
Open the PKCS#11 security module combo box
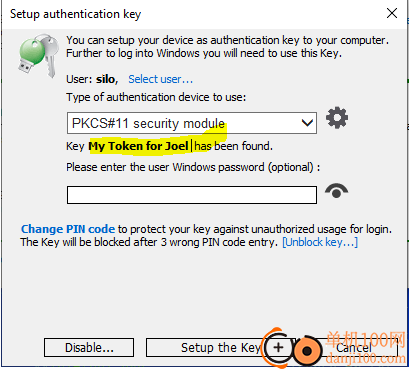tap(192, 123)
